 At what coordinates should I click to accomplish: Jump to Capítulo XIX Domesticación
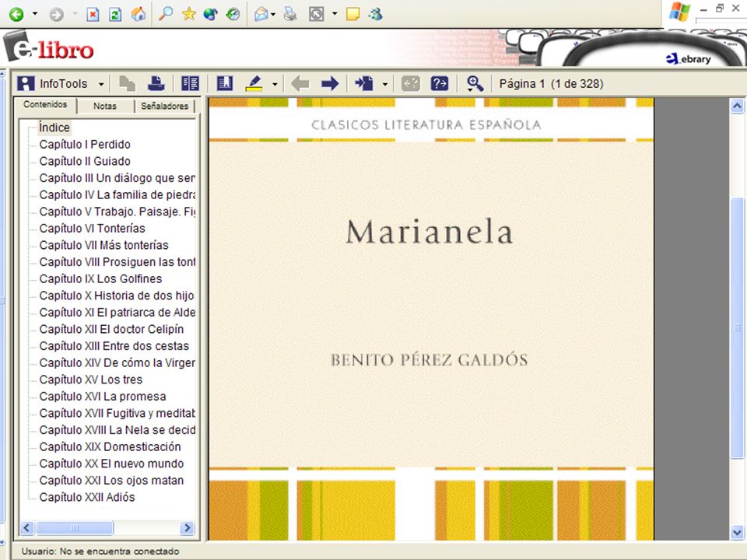tap(110, 446)
